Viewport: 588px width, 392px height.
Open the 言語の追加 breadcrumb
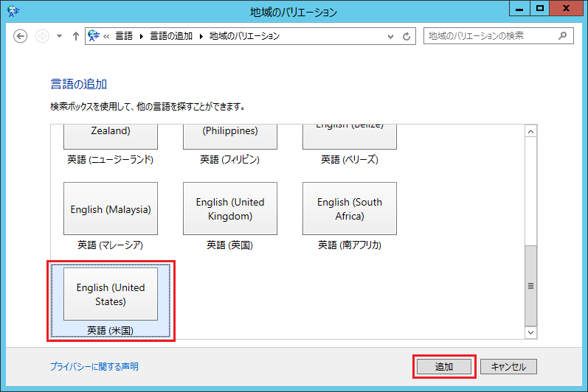pos(171,36)
